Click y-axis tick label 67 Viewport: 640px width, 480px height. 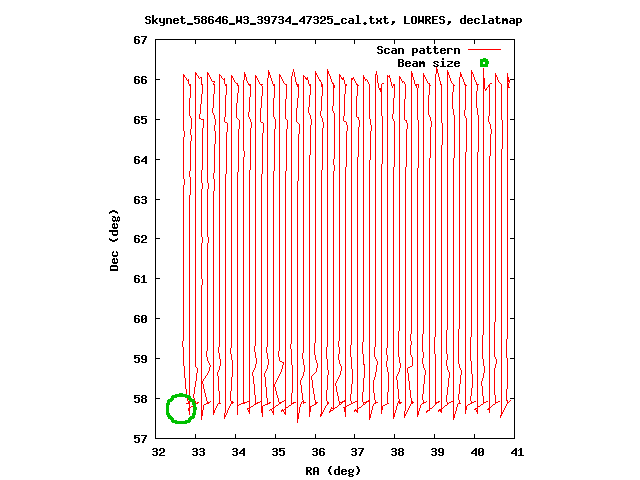tap(140, 40)
